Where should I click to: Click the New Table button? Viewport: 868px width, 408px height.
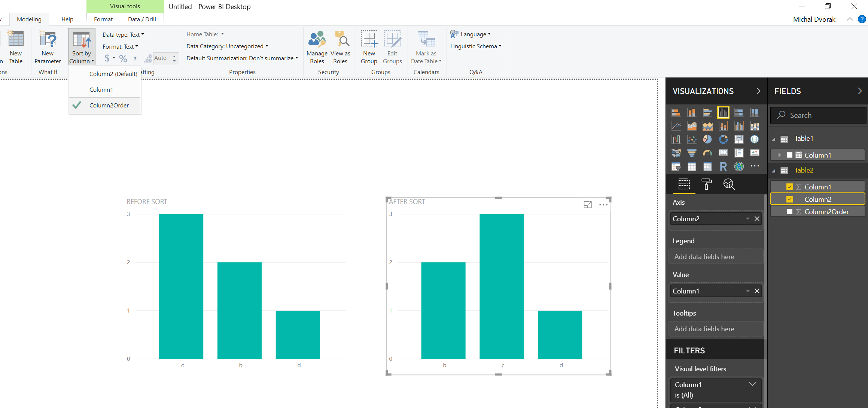[x=16, y=47]
